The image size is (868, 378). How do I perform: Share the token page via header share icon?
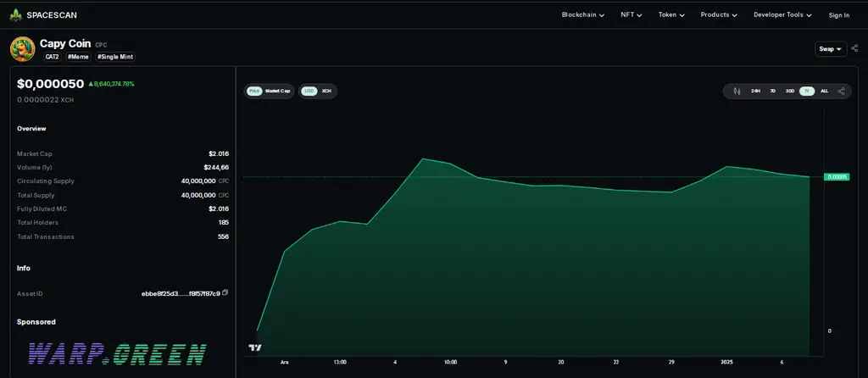(854, 48)
